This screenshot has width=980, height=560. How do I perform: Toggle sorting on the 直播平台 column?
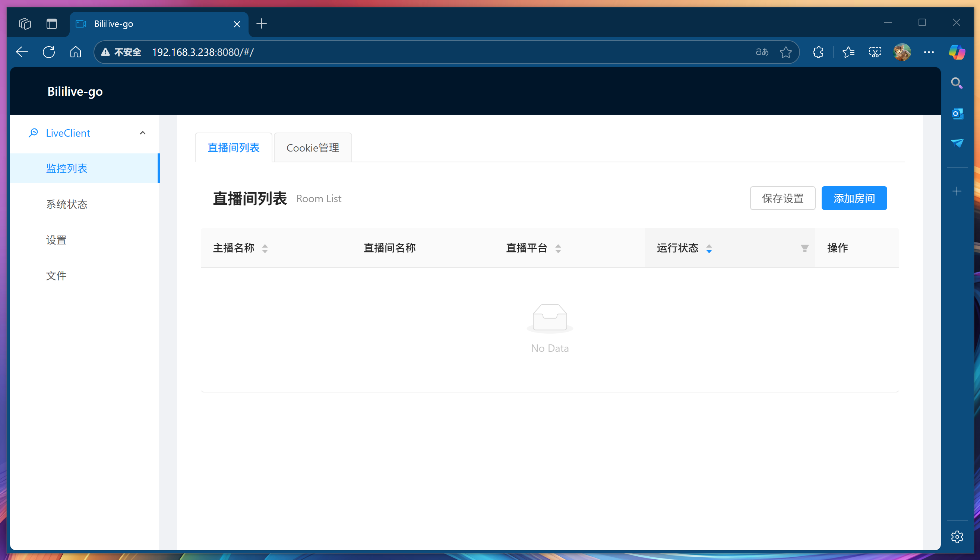[558, 248]
